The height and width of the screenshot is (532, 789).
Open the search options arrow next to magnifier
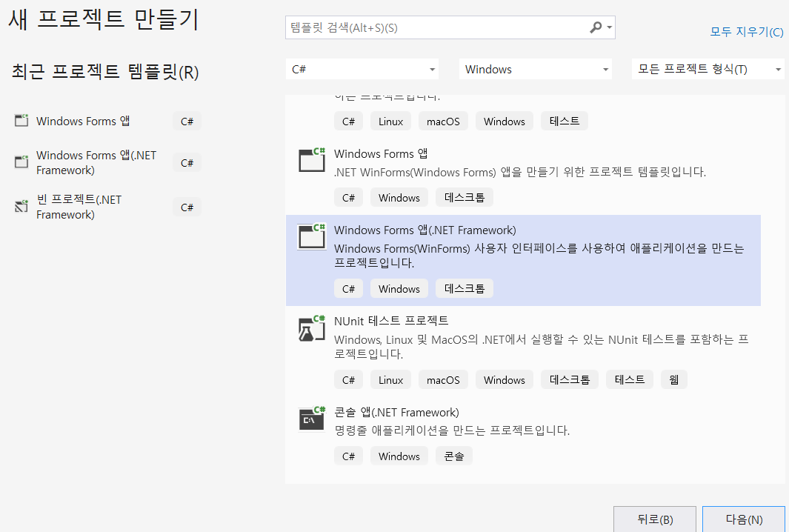pyautogui.click(x=610, y=27)
